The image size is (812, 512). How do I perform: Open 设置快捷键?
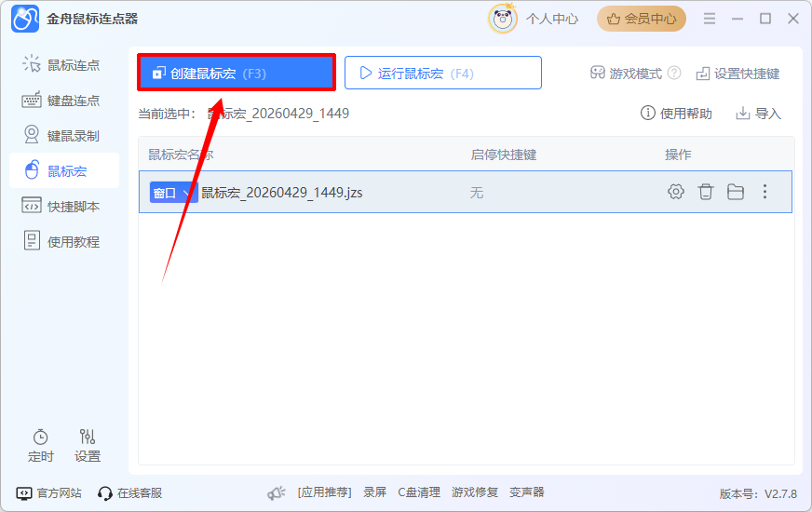click(x=738, y=74)
